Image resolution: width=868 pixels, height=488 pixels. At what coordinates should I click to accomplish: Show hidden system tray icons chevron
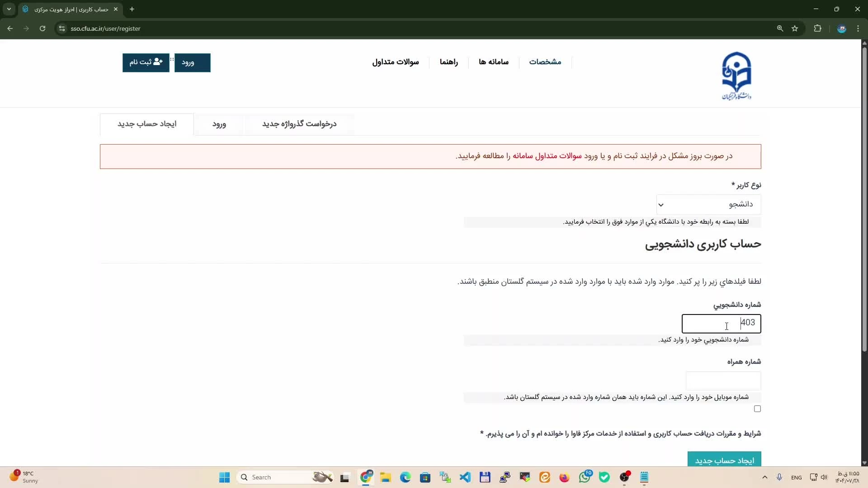point(764,477)
